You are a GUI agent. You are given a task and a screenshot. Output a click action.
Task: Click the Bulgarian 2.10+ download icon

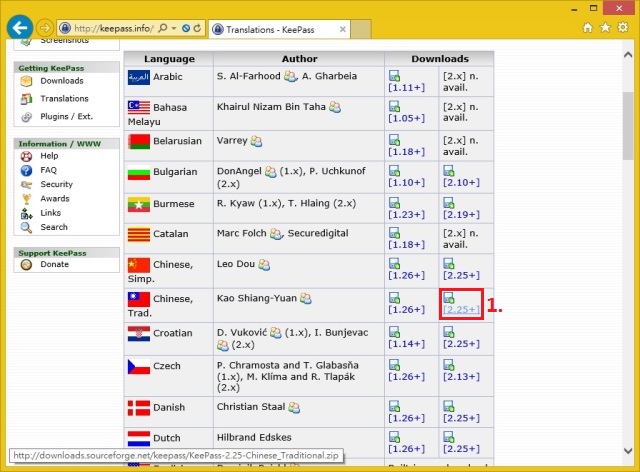449,171
